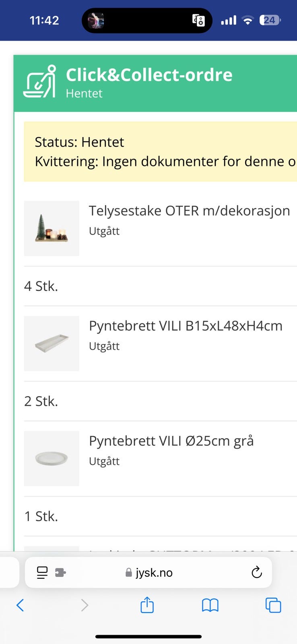
Task: Open Safari bookmarks book icon
Action: [x=210, y=605]
